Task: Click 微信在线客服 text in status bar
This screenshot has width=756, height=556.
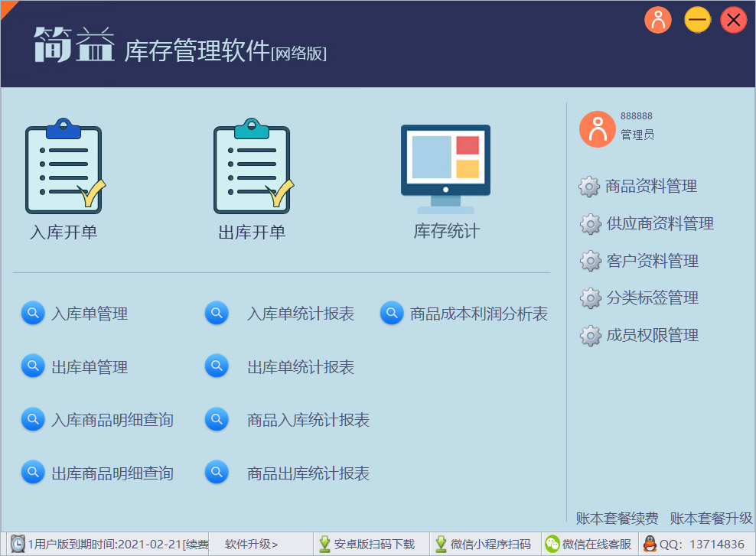Action: click(x=597, y=545)
